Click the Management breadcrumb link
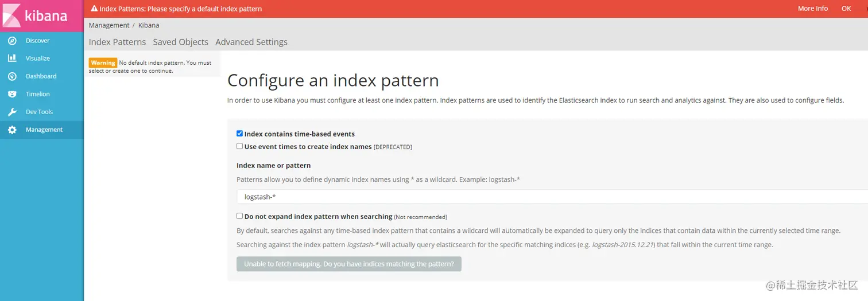This screenshot has height=301, width=868. click(109, 25)
